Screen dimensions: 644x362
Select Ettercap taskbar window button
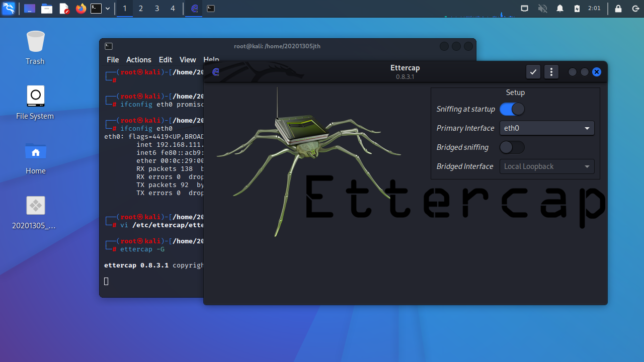[194, 8]
